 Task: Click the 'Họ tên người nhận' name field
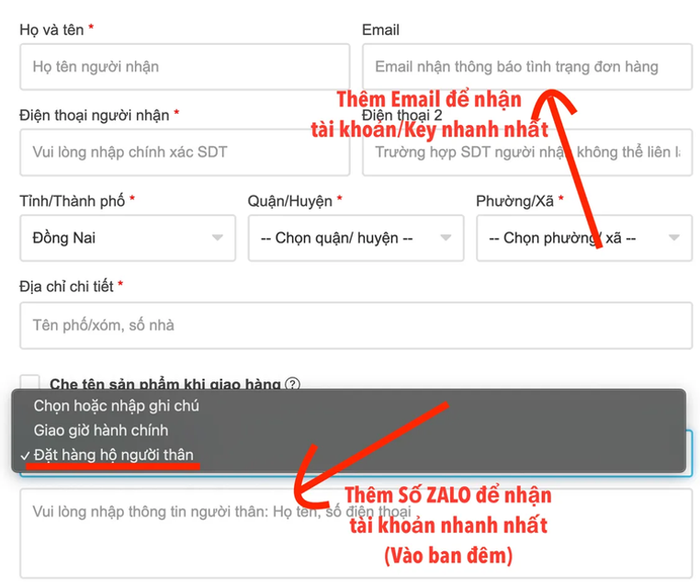coord(185,67)
